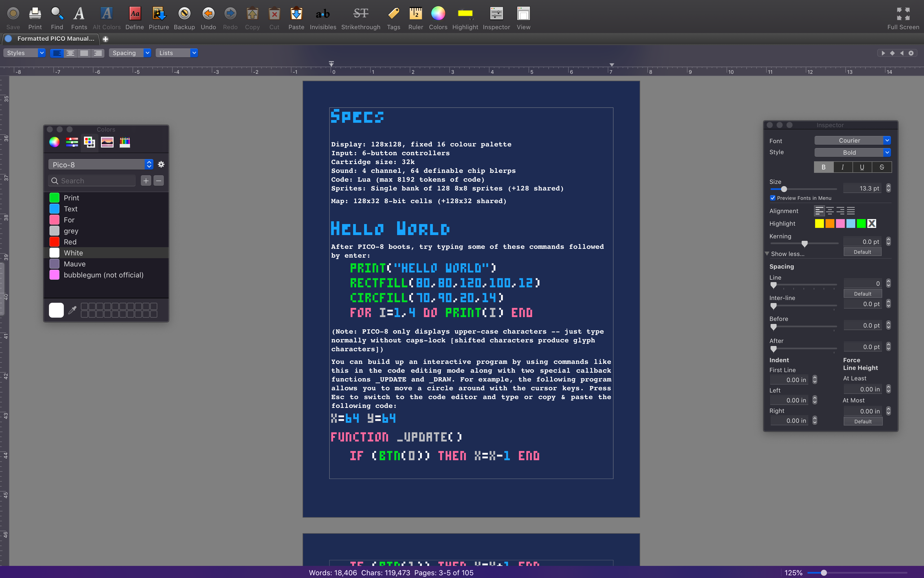Uncheck Preview Fonts in Menu
This screenshot has width=924, height=578.
click(x=773, y=198)
